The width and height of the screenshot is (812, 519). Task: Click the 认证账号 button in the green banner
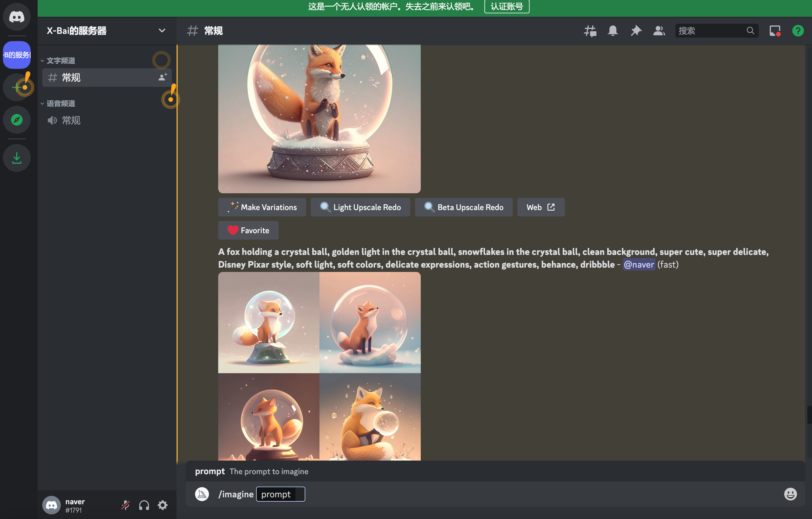pos(506,6)
